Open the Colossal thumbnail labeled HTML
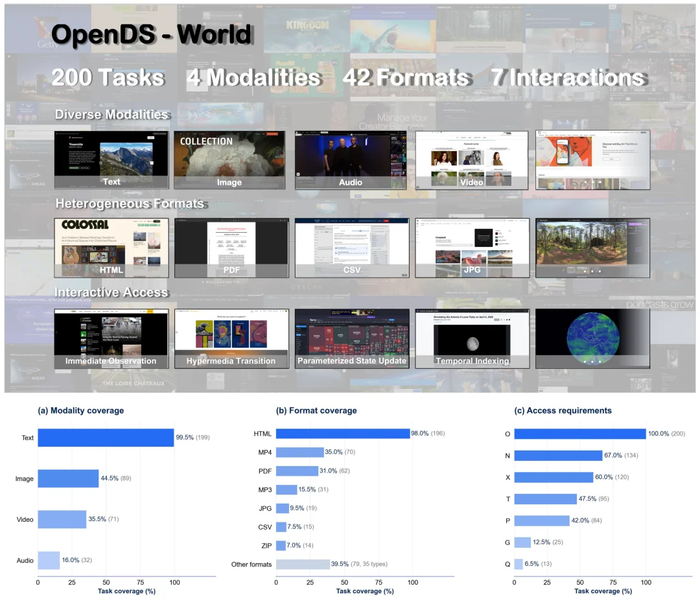The image size is (700, 599). [x=111, y=248]
